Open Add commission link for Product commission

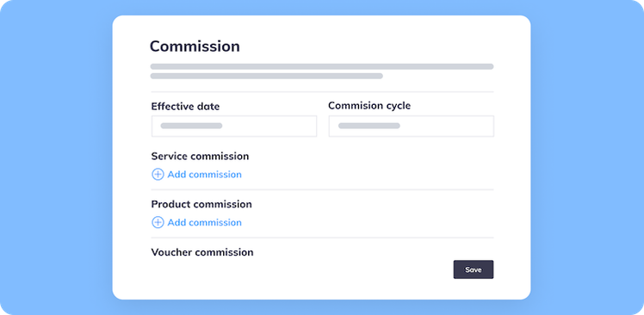click(204, 223)
